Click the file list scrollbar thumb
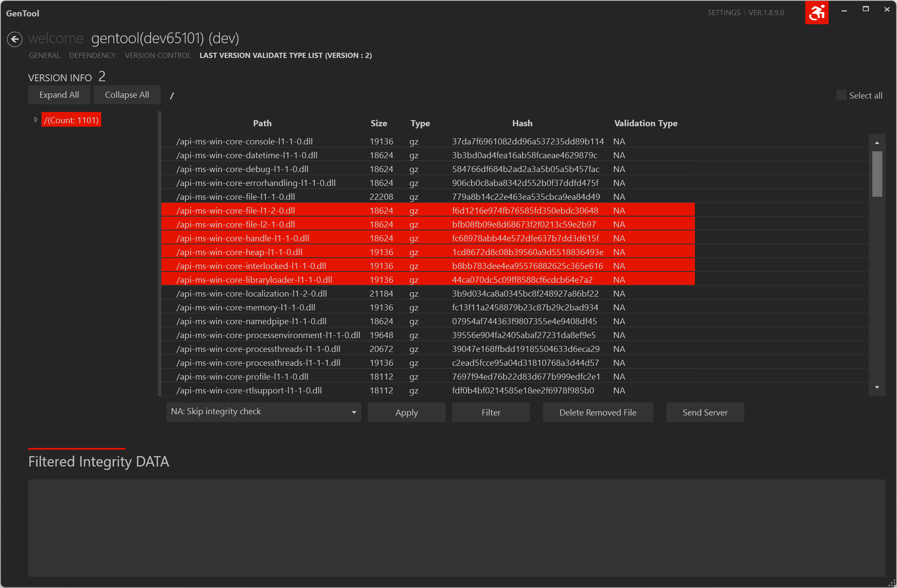The height and width of the screenshot is (588, 897). 877,174
